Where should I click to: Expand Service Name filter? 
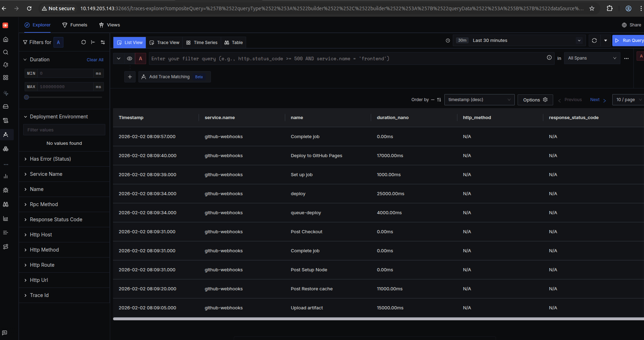[64, 174]
